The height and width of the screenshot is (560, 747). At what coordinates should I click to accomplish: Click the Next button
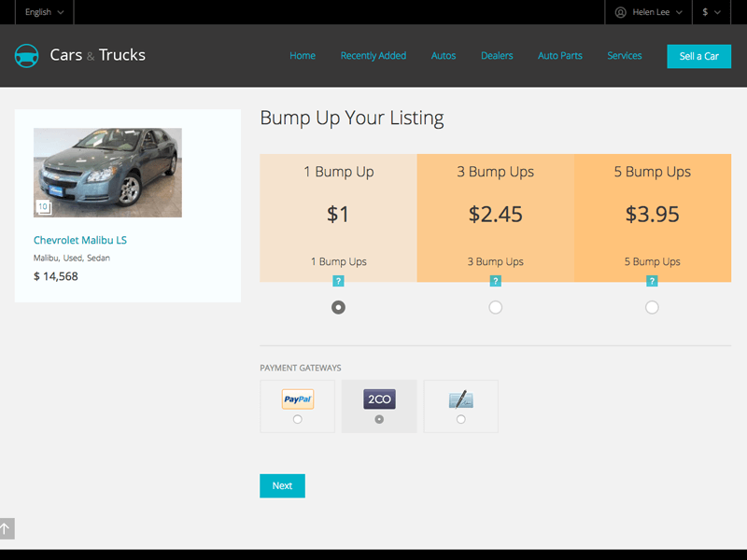(282, 485)
